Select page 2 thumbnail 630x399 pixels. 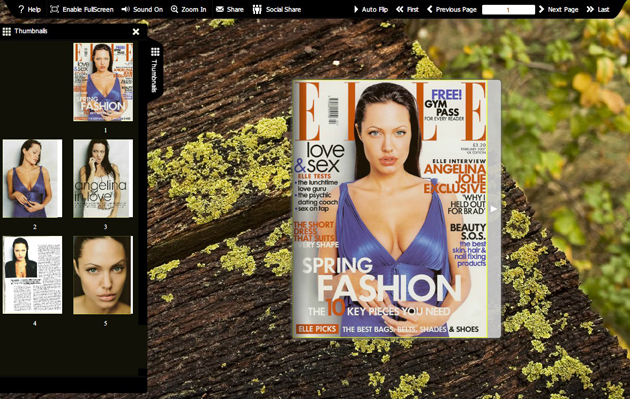coord(32,178)
